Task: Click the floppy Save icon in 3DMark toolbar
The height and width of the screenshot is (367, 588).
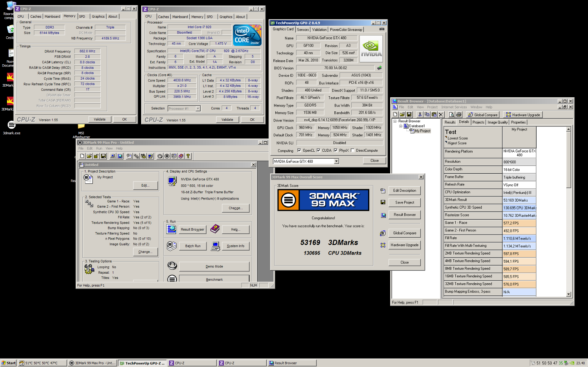Action: [x=103, y=156]
